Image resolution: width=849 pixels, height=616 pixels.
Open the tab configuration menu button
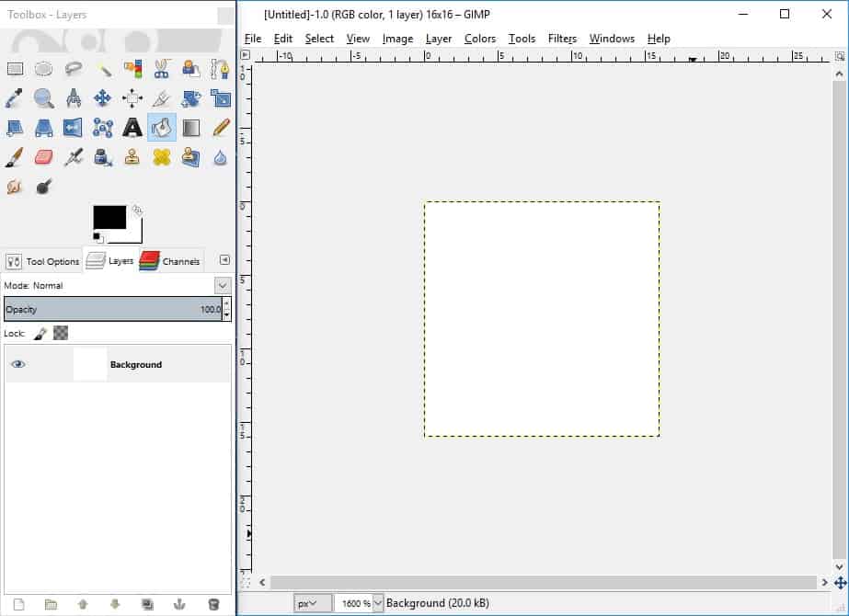tap(224, 260)
